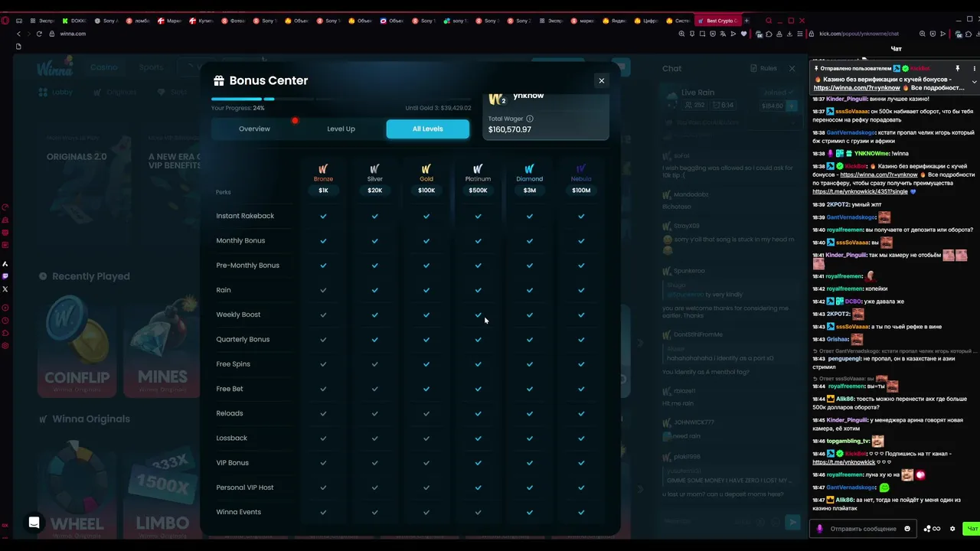Close the Bonus Center dialog
The image size is (980, 551).
click(x=601, y=80)
